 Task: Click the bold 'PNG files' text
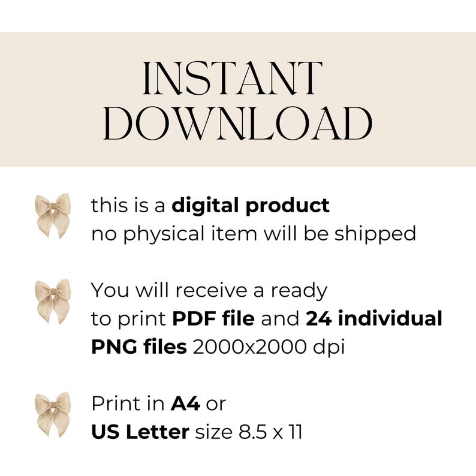point(139,347)
